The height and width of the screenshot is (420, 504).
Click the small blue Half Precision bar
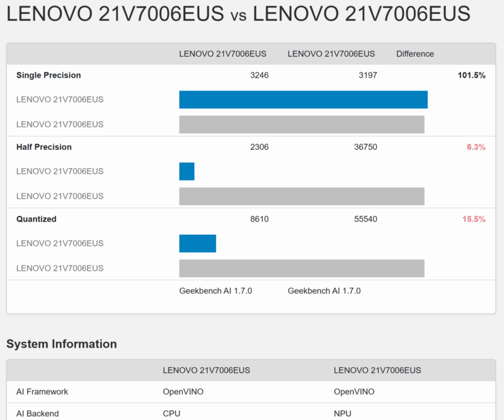186,171
